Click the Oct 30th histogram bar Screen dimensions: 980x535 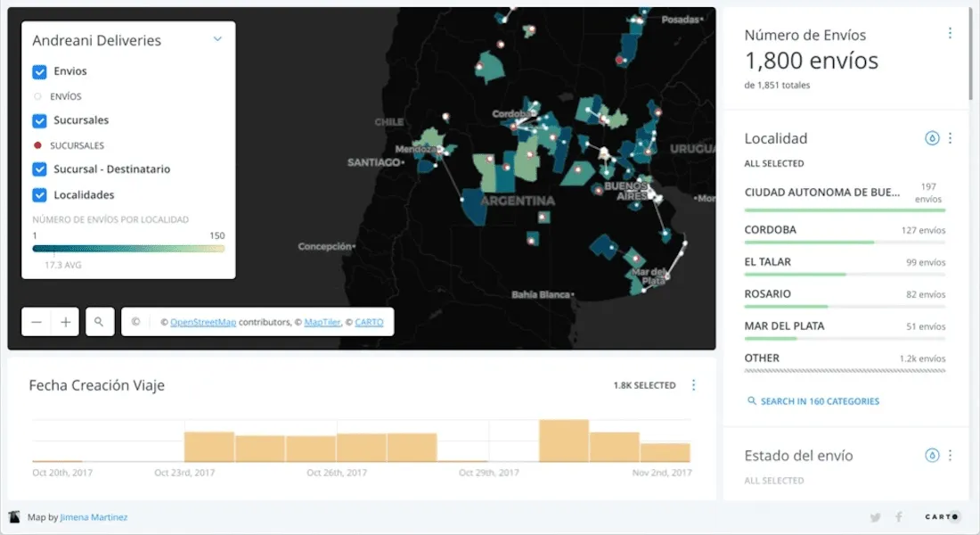563,440
